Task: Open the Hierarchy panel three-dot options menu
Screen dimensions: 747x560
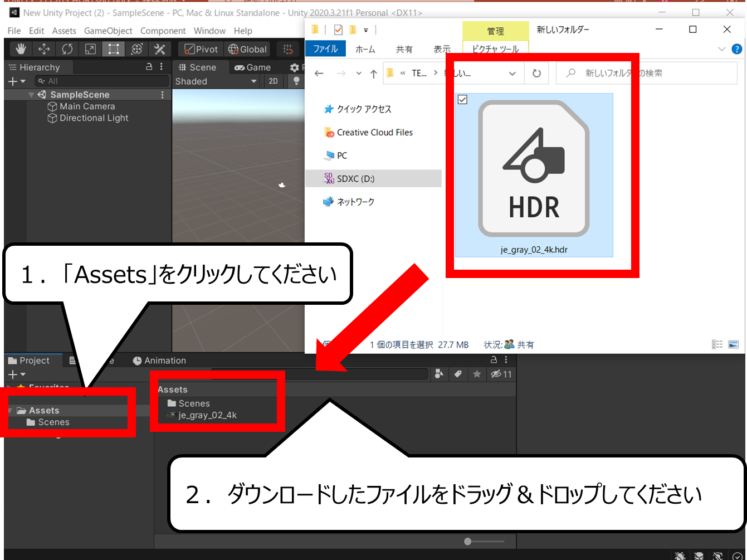Action: tap(162, 67)
